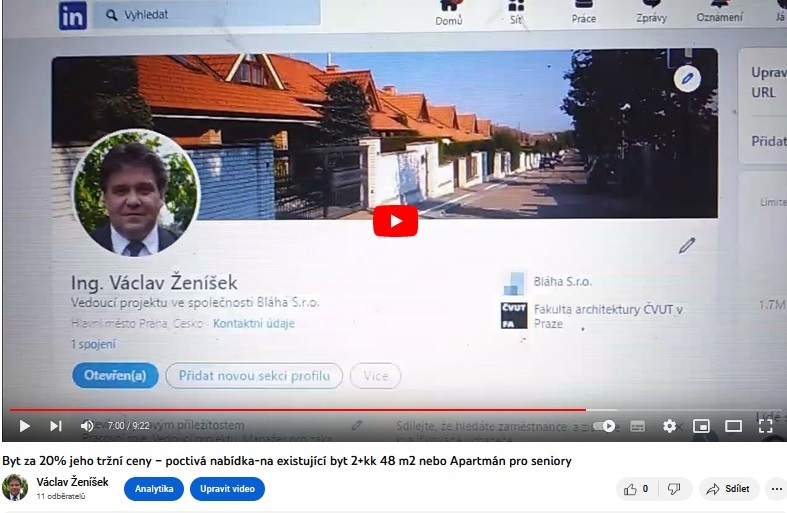Open the Práce navigation item
The image size is (787, 513).
tap(583, 13)
